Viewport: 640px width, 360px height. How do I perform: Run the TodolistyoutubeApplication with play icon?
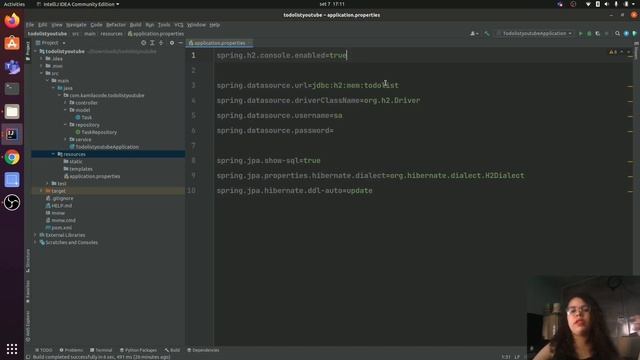click(x=580, y=33)
